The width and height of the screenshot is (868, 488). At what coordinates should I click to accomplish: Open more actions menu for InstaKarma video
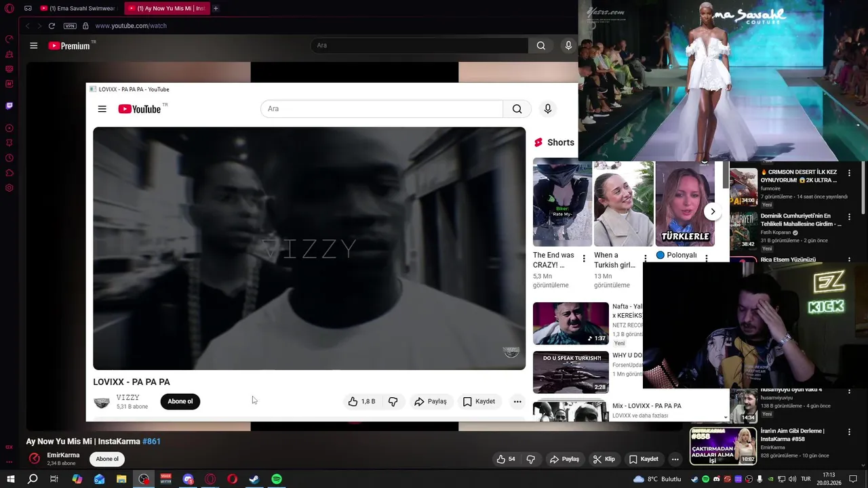tap(675, 459)
